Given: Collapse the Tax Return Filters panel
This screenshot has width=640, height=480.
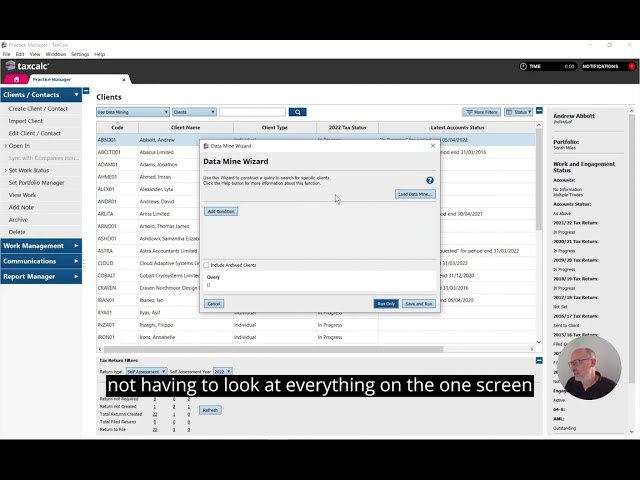Looking at the screenshot, I should [539, 360].
